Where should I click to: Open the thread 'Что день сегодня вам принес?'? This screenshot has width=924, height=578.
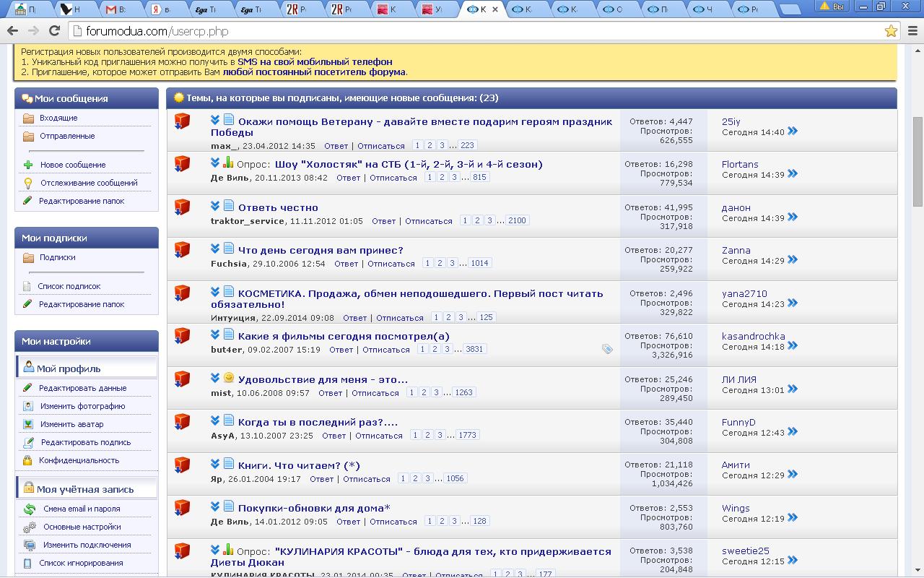point(321,250)
